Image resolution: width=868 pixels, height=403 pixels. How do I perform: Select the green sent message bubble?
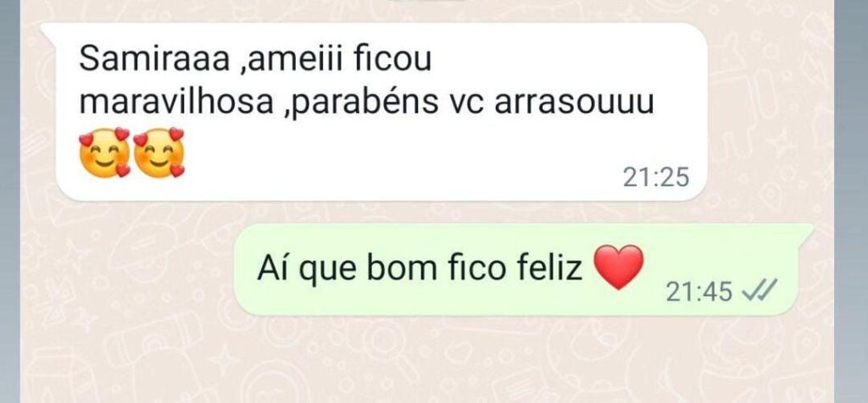(x=524, y=270)
